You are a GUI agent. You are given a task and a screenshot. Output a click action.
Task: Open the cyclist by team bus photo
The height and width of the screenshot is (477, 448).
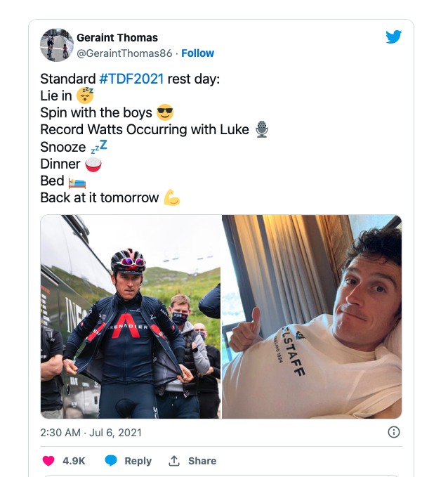point(131,317)
